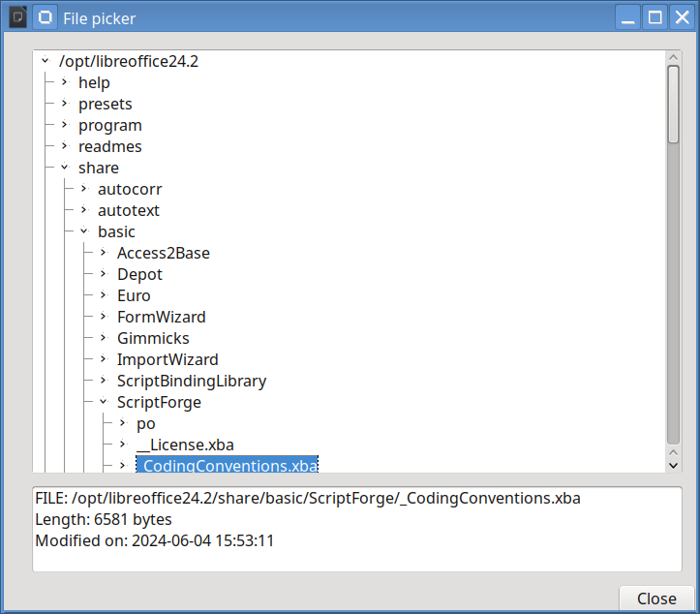Click the tree scrollbar up arrow at top
Image resolution: width=700 pixels, height=614 pixels.
tap(674, 57)
